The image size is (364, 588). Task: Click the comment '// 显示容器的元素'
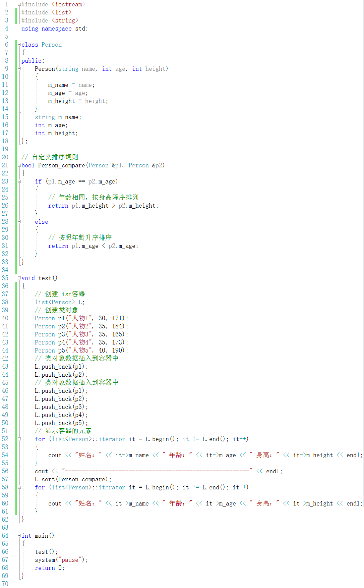(x=63, y=431)
